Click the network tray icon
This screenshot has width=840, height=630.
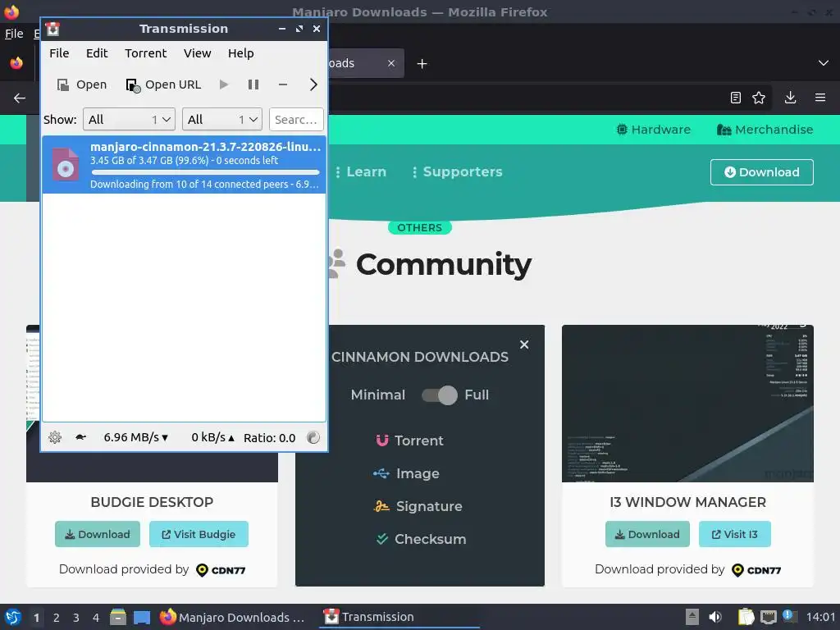(x=768, y=617)
